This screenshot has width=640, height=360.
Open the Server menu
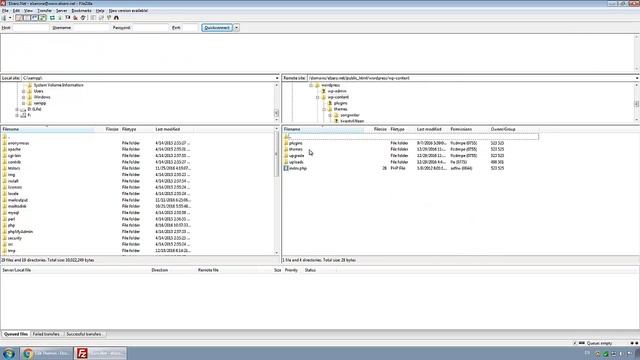tap(62, 11)
